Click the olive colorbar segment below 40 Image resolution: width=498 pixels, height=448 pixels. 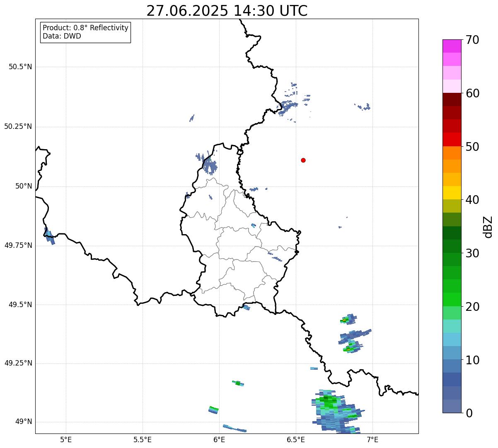point(452,206)
